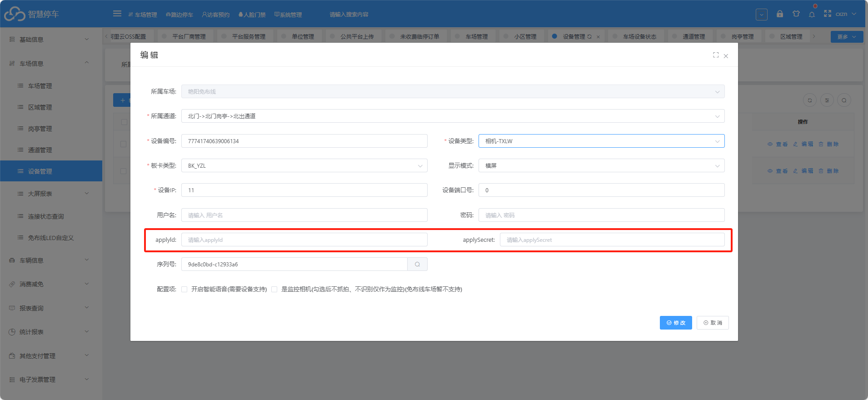Expand the 车辆信息 sidebar section
The height and width of the screenshot is (400, 868).
51,260
